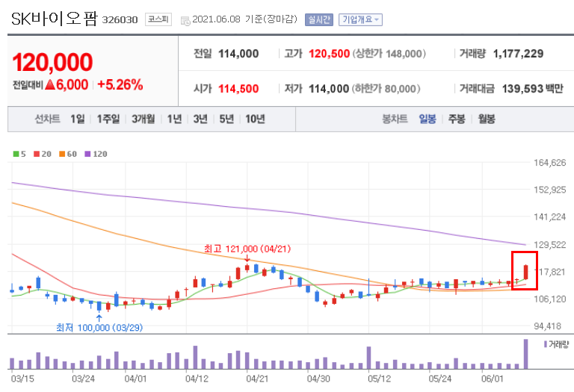Click the red 20-day moving average legend
The width and height of the screenshot is (574, 392).
pyautogui.click(x=43, y=154)
